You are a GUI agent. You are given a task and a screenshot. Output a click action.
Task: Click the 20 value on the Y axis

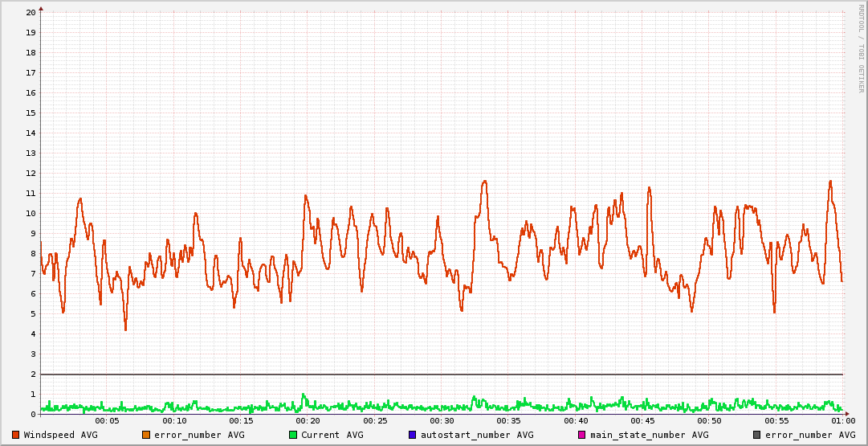point(31,12)
